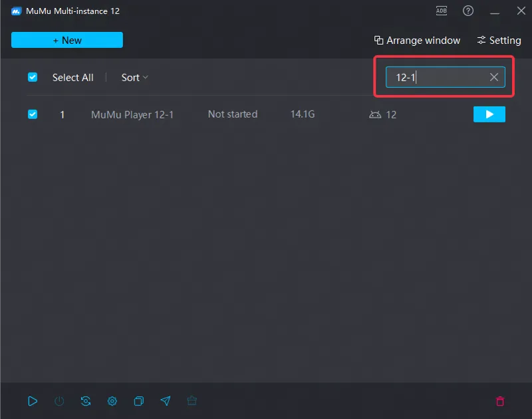Create a new instance with + New
532x419 pixels.
[67, 40]
